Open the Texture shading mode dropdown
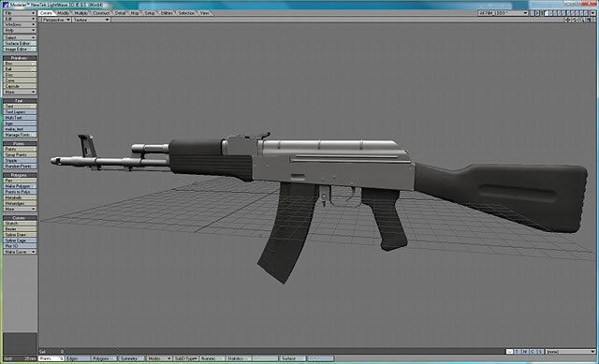599x364 pixels. pyautogui.click(x=92, y=20)
